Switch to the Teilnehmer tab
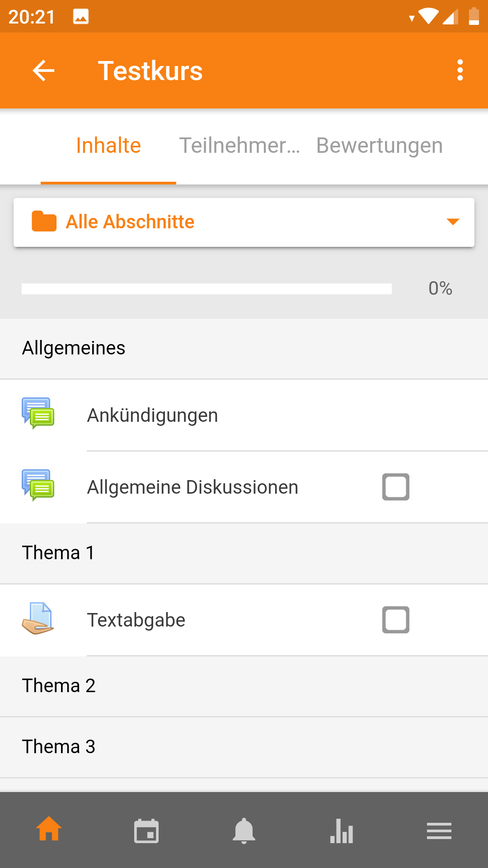 pyautogui.click(x=239, y=146)
